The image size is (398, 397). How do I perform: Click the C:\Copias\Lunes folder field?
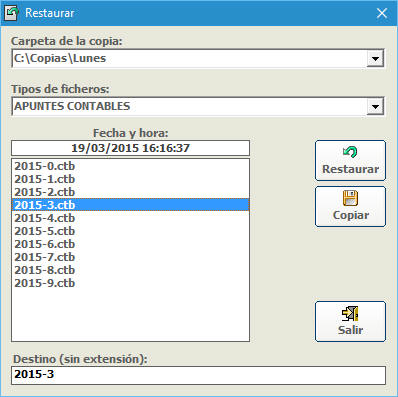189,59
